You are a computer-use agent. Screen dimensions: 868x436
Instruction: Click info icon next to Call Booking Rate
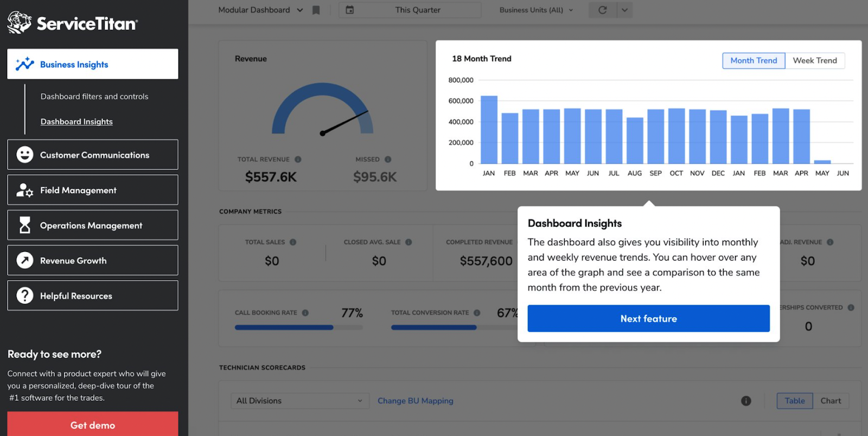coord(305,313)
